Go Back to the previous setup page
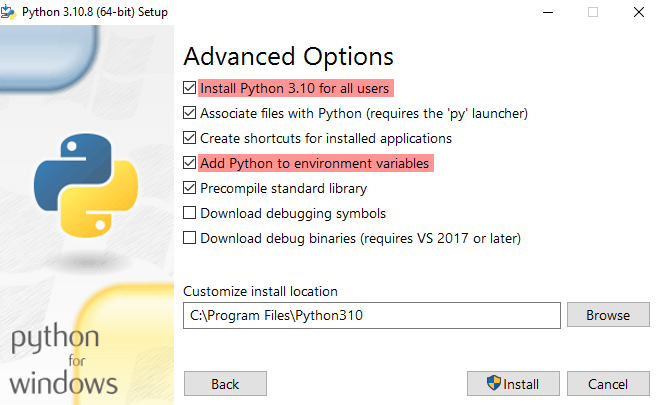 [225, 384]
